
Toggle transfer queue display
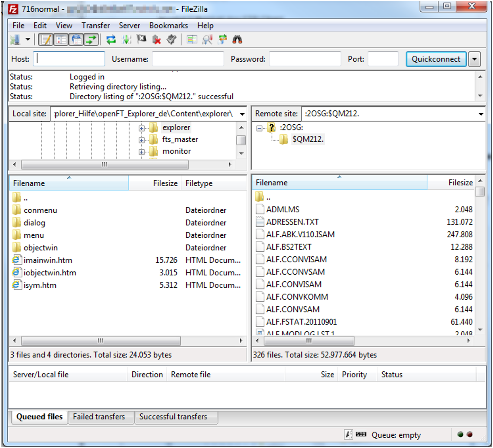click(91, 40)
